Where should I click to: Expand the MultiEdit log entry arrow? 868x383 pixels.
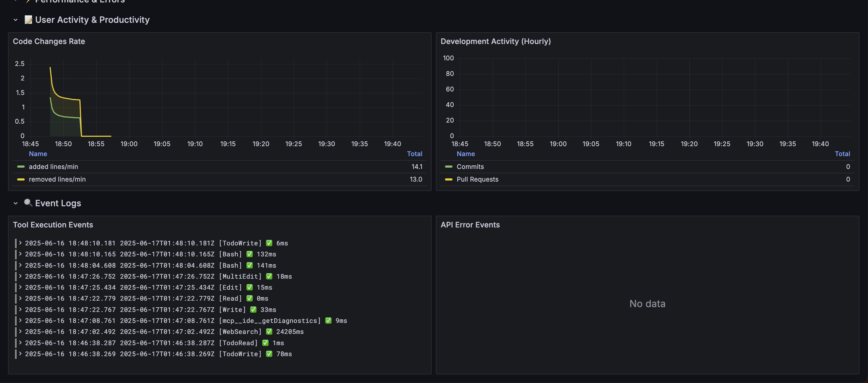(x=20, y=276)
